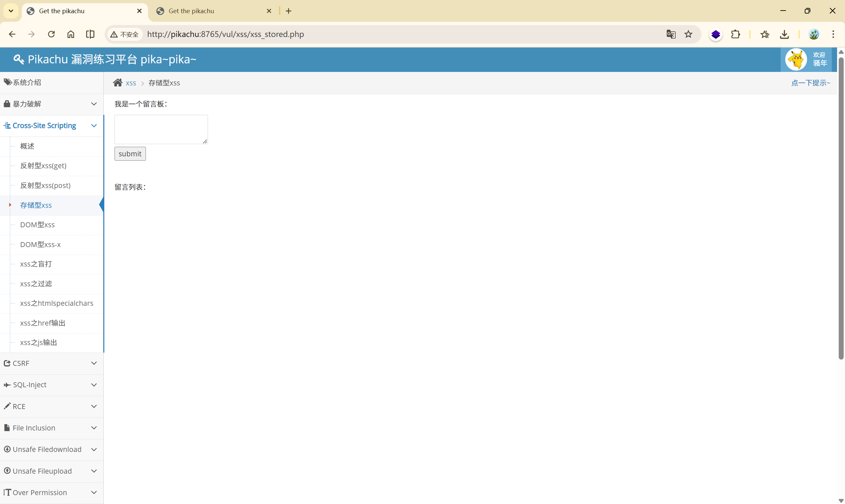
Task: Open DOM型xss sidebar item
Action: click(x=37, y=225)
